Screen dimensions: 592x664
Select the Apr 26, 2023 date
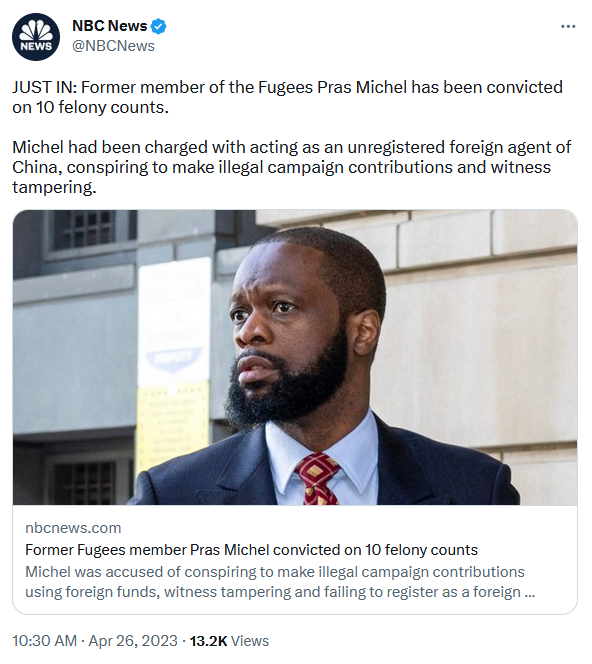(x=133, y=641)
